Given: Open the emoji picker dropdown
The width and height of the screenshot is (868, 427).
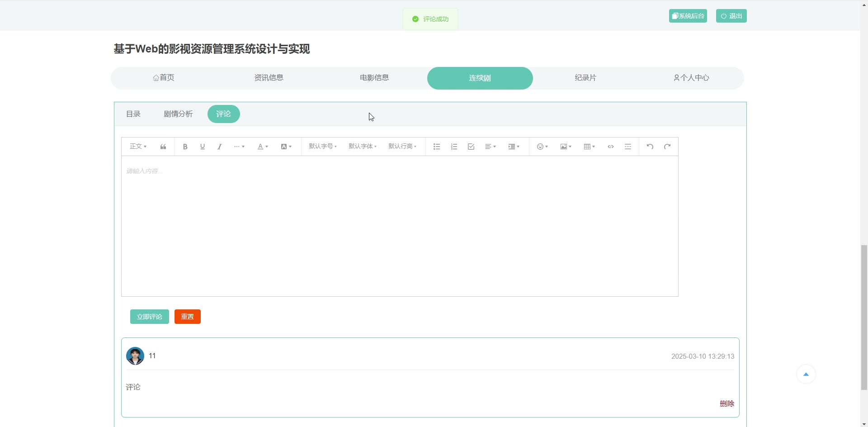Looking at the screenshot, I should 542,147.
